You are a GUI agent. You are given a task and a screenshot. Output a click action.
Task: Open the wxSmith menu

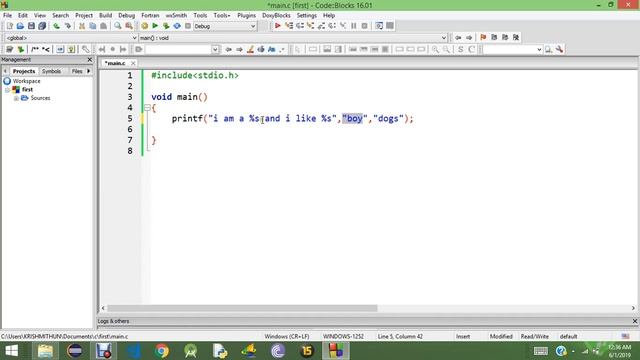(176, 15)
